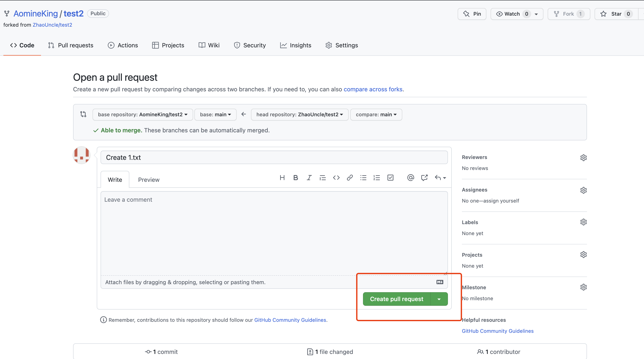The height and width of the screenshot is (359, 644).
Task: Expand the base repository dropdown
Action: (x=142, y=115)
